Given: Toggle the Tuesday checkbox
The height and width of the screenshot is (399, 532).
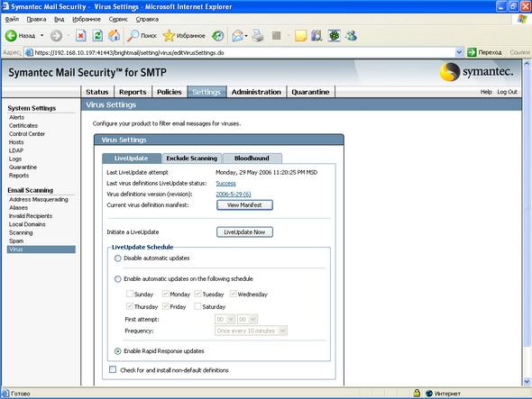Looking at the screenshot, I should (x=197, y=294).
